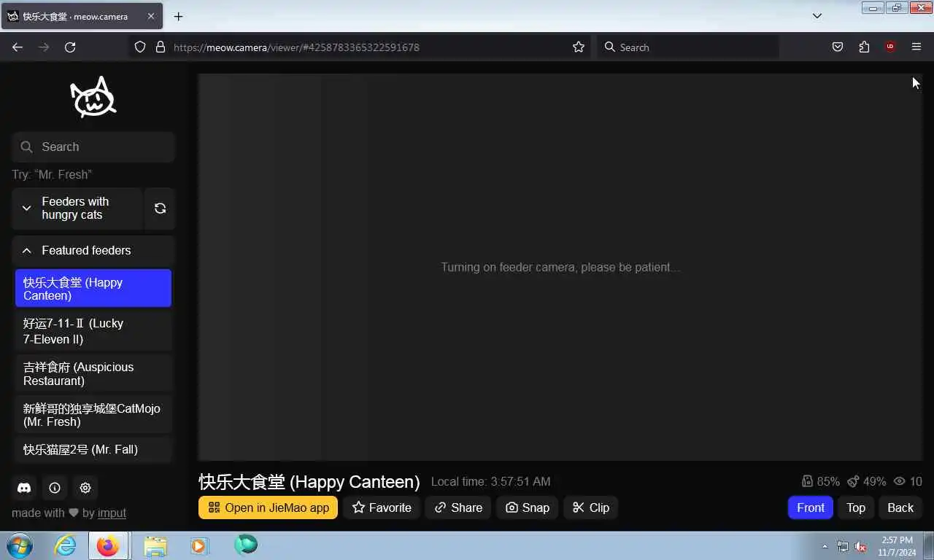The width and height of the screenshot is (934, 560).
Task: Expand Feeders with hungry cats section
Action: (77, 209)
